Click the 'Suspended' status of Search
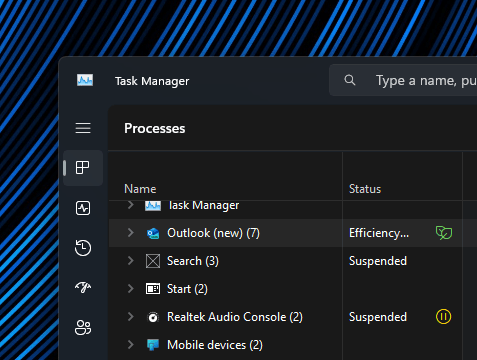Image resolution: width=477 pixels, height=360 pixels. point(378,261)
